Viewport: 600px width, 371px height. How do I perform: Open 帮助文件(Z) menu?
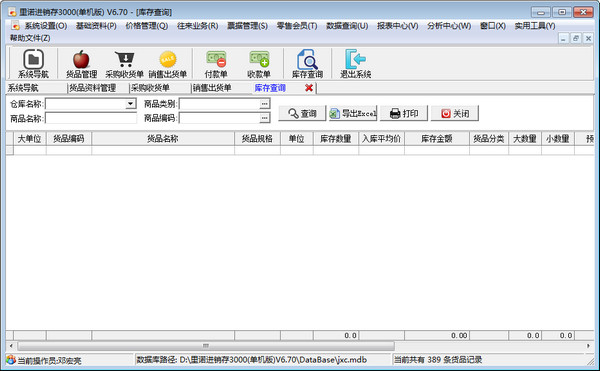point(30,38)
